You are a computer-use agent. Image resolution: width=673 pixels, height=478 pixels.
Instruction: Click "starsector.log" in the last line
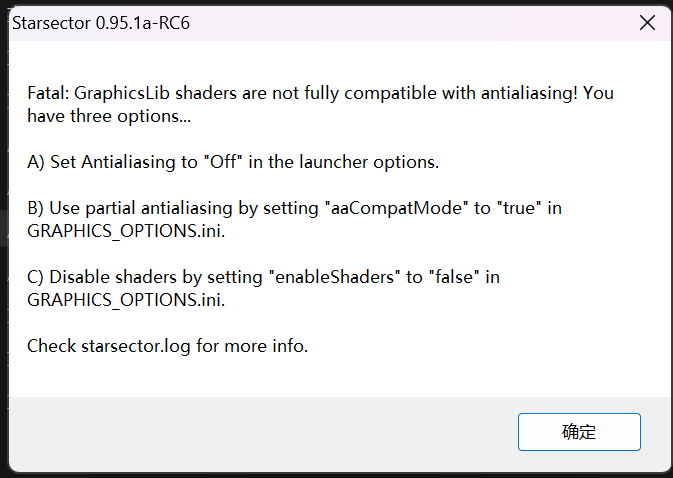tap(133, 347)
